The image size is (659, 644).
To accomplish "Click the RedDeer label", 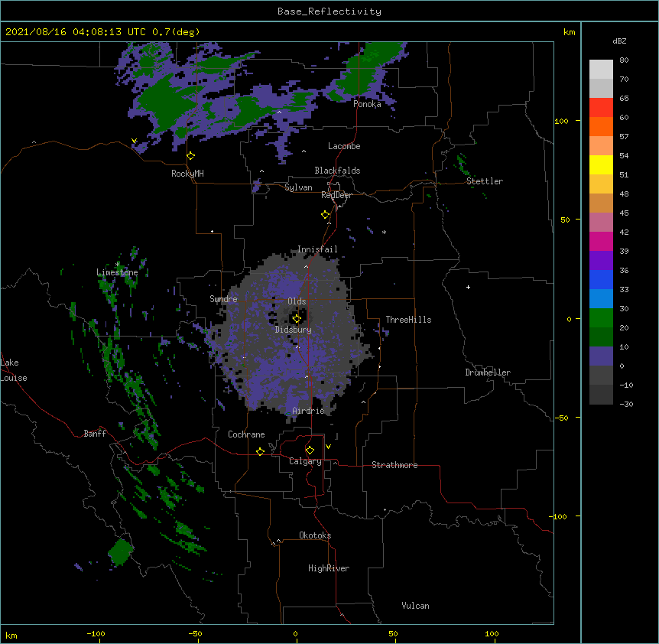I will point(336,195).
